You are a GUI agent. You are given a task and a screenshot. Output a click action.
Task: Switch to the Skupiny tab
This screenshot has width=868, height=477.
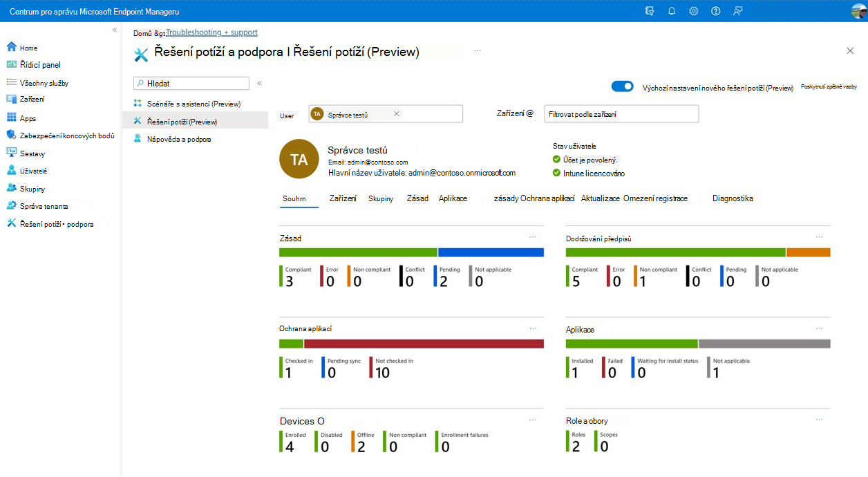coord(381,198)
